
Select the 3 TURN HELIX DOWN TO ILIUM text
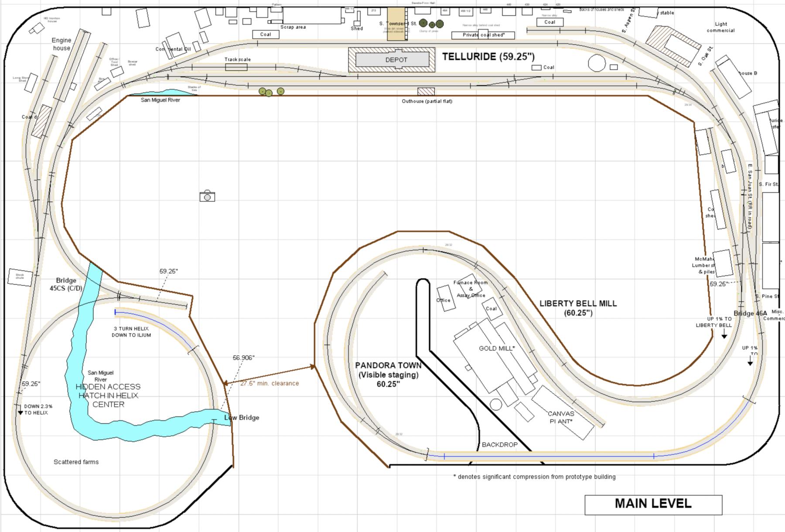[132, 332]
